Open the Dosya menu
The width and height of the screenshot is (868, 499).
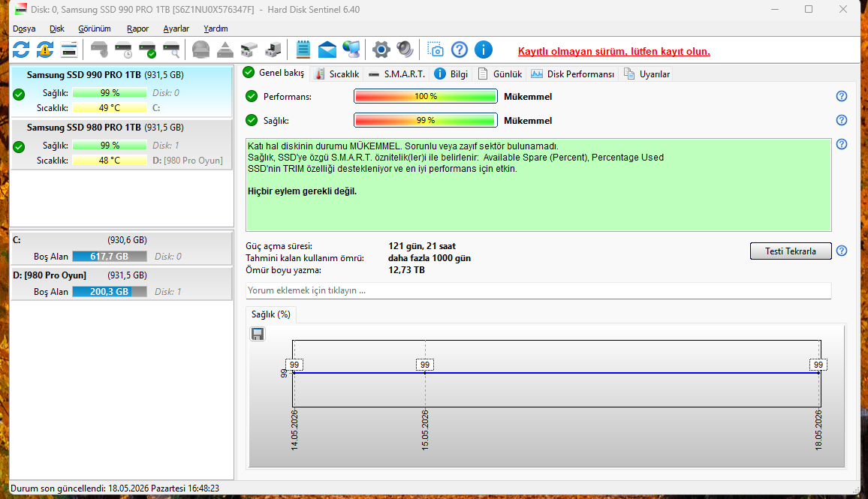(x=24, y=29)
